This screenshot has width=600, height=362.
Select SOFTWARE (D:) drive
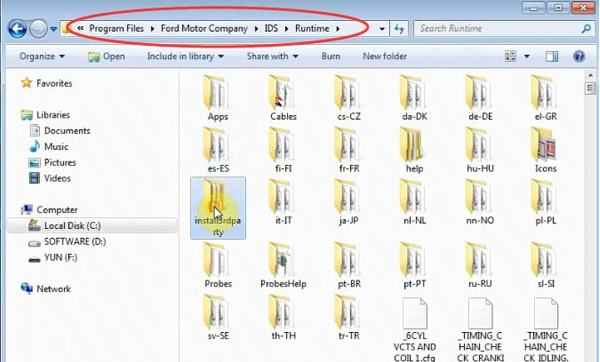pos(67,242)
